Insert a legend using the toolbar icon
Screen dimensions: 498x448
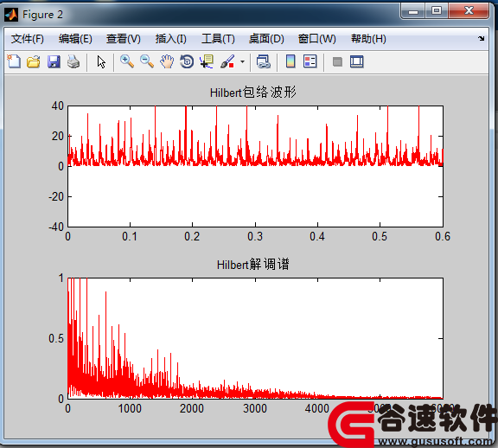click(310, 61)
